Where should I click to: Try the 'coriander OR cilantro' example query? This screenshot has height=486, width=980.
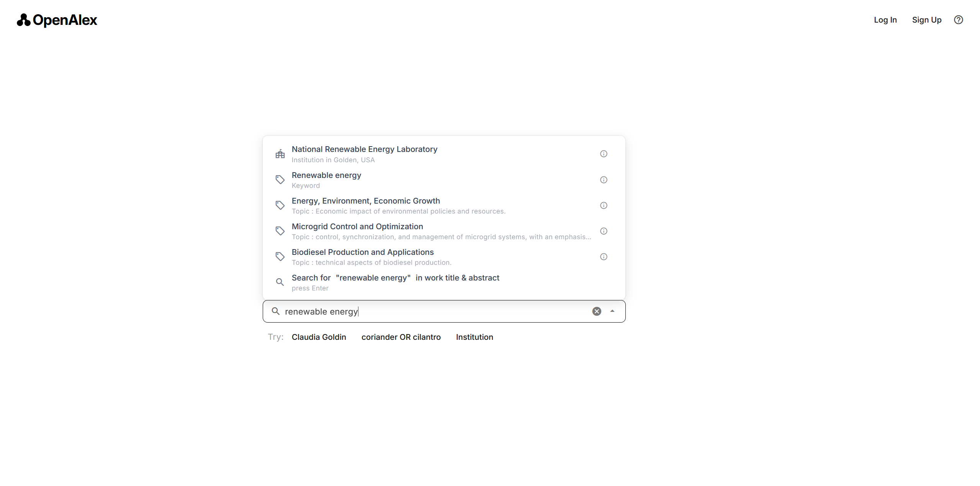pos(401,337)
